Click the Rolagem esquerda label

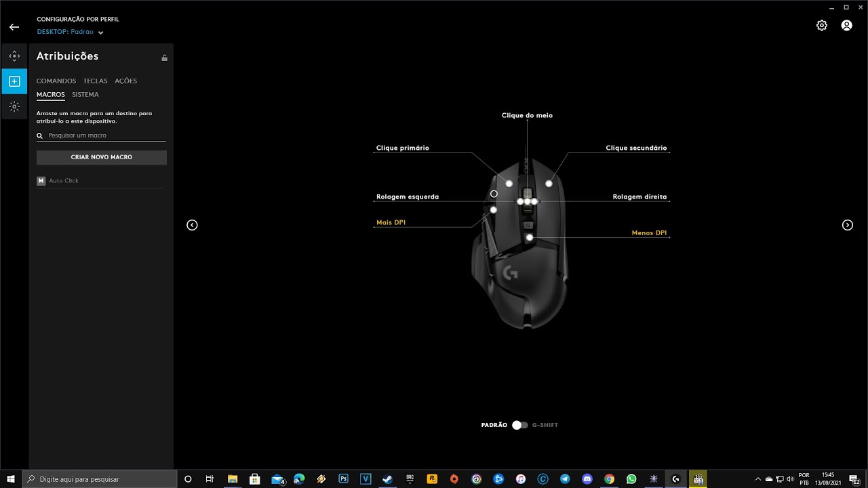(408, 197)
